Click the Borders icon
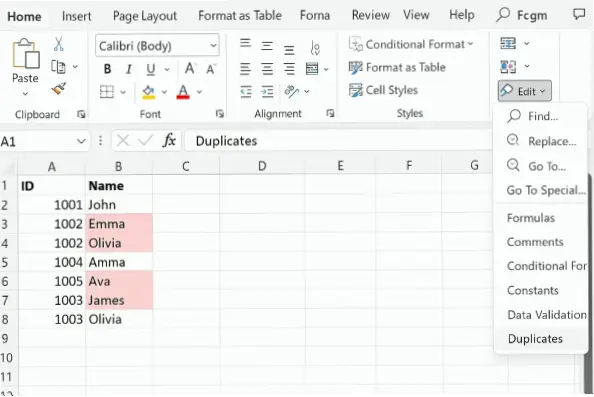 pos(107,92)
